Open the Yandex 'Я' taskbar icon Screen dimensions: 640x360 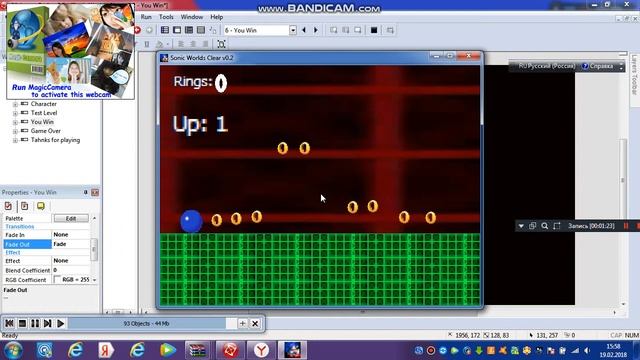(x=106, y=350)
